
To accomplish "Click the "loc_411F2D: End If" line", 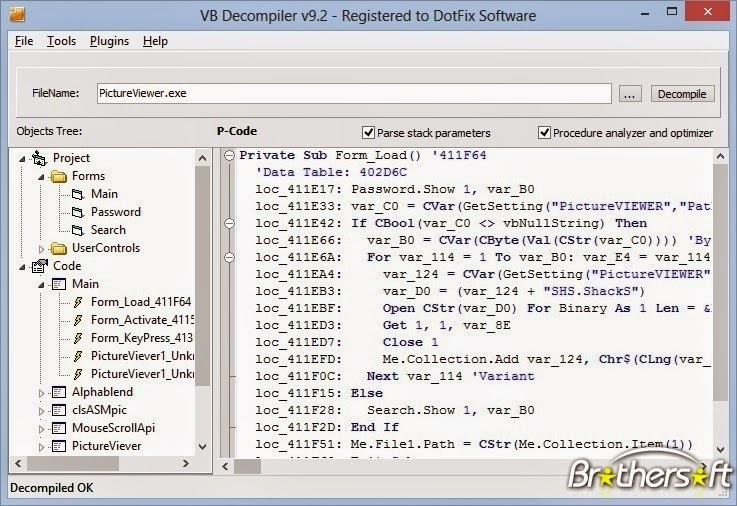I will click(327, 427).
